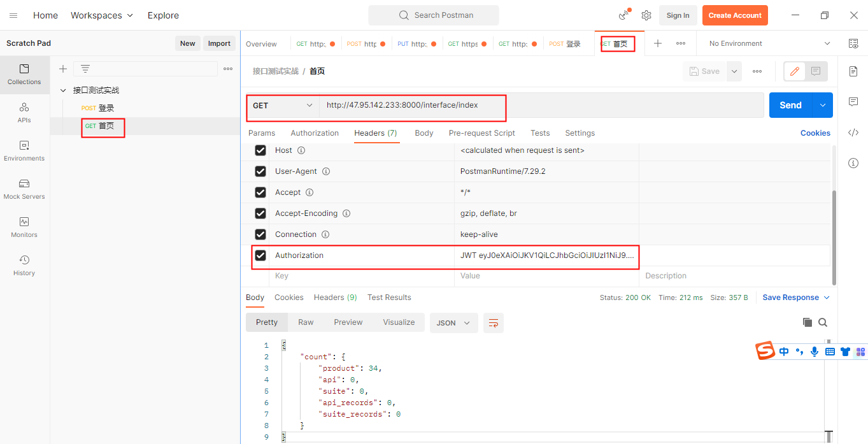Switch to the Visualize response view
The width and height of the screenshot is (868, 444).
[399, 322]
